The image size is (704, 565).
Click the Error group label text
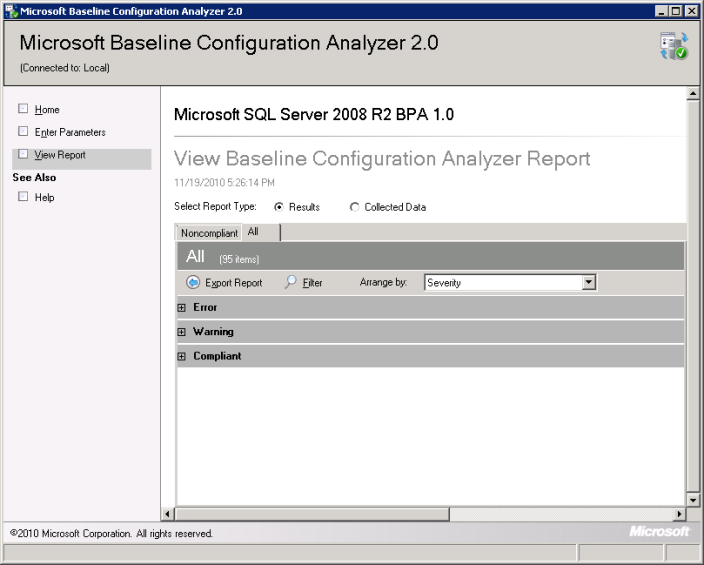pyautogui.click(x=205, y=307)
